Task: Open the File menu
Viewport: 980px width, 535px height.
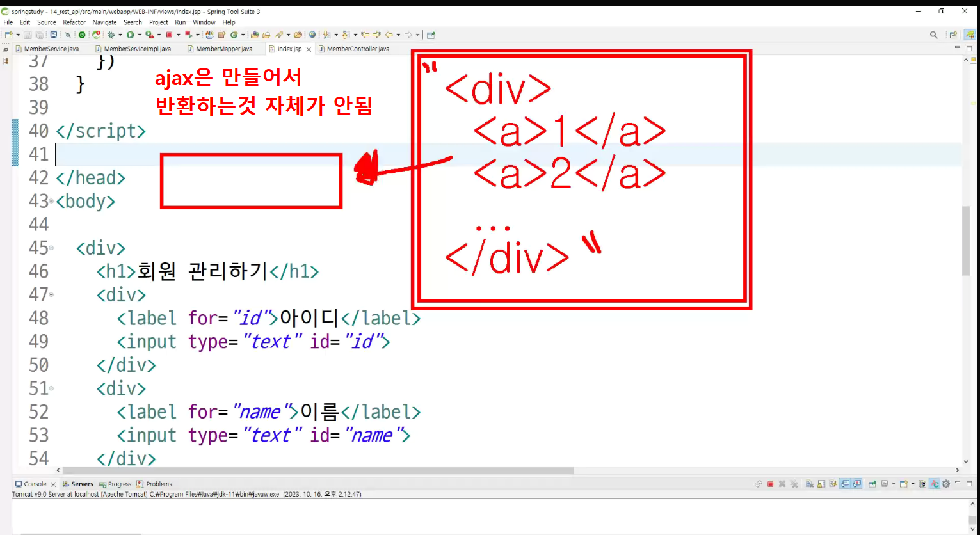Action: coord(8,22)
